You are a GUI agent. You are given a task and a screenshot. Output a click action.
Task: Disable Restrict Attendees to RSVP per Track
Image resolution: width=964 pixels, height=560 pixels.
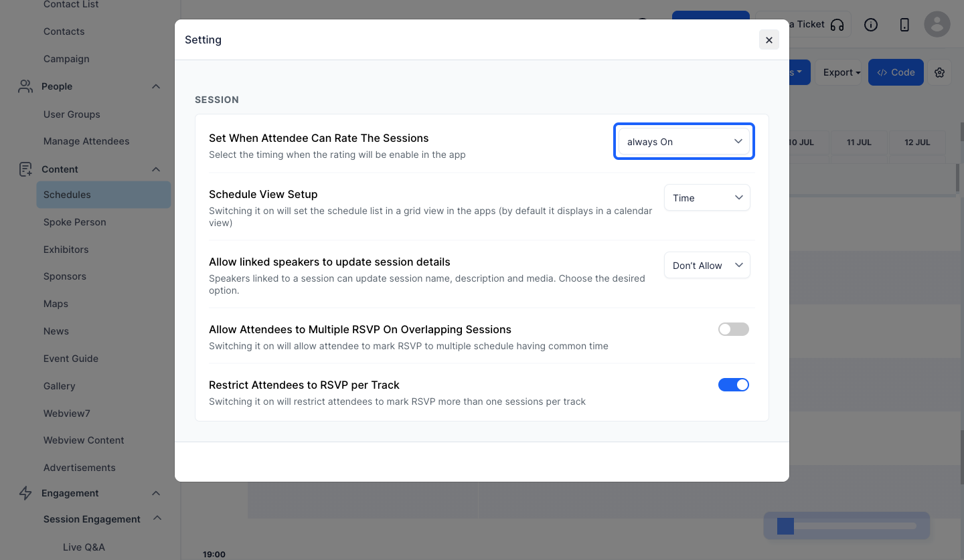(x=734, y=385)
